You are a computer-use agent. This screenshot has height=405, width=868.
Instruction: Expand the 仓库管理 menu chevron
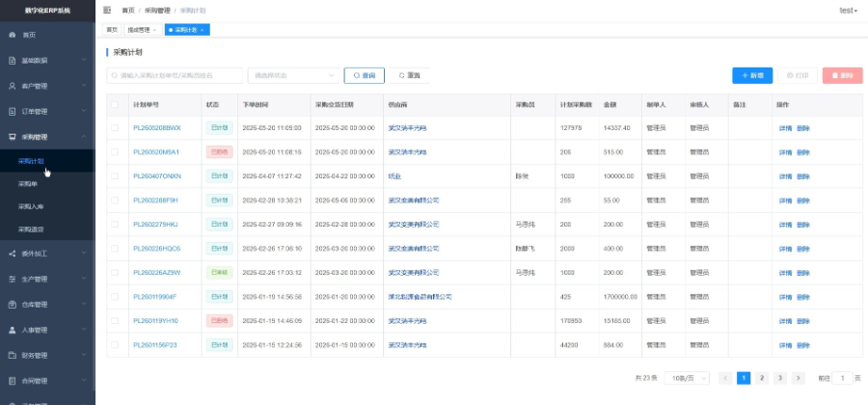tap(84, 305)
